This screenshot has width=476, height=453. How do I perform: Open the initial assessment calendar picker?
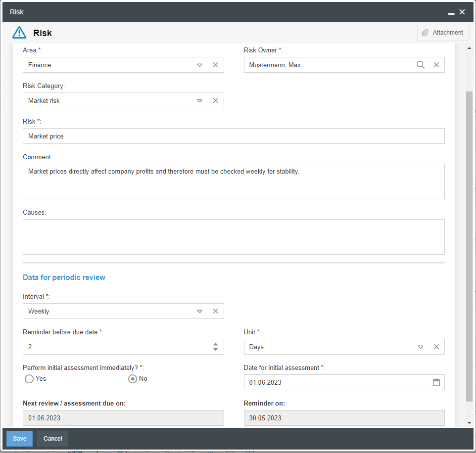pos(436,382)
